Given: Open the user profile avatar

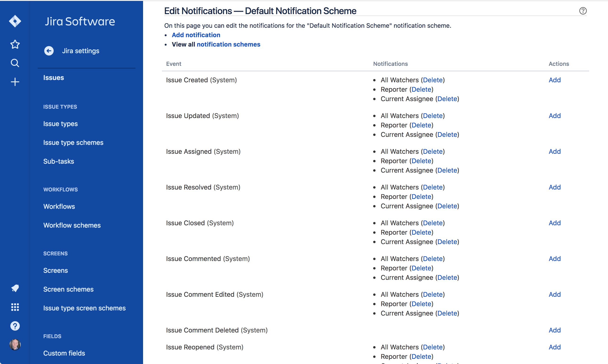Looking at the screenshot, I should [15, 344].
